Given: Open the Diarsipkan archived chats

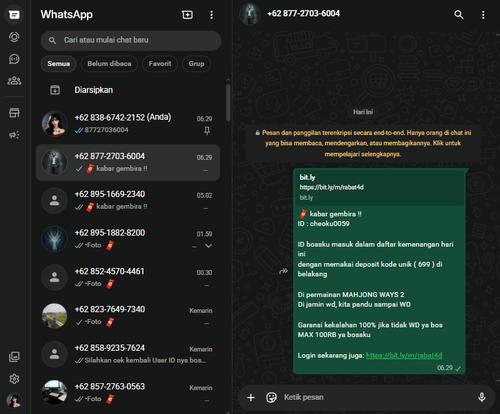Looking at the screenshot, I should point(128,90).
